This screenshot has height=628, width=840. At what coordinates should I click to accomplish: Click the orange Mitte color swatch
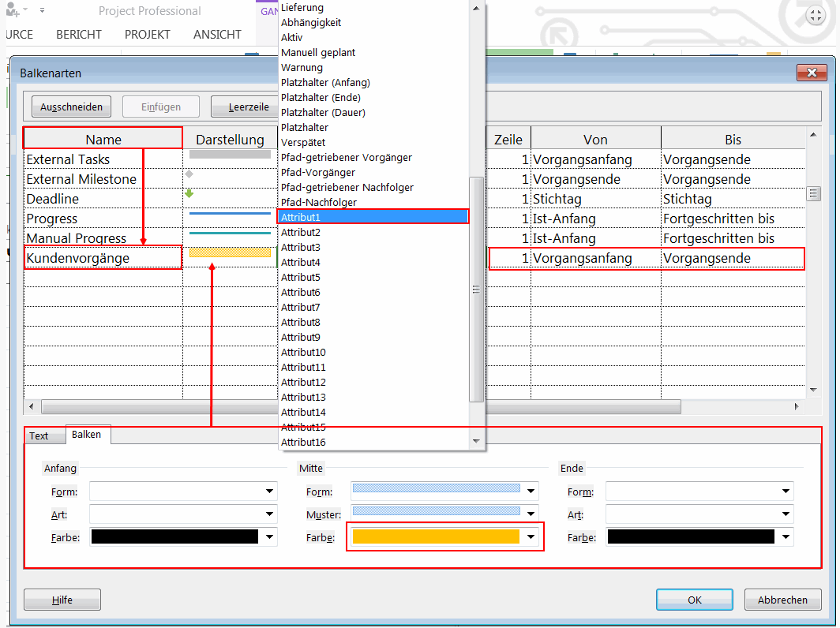(x=435, y=537)
